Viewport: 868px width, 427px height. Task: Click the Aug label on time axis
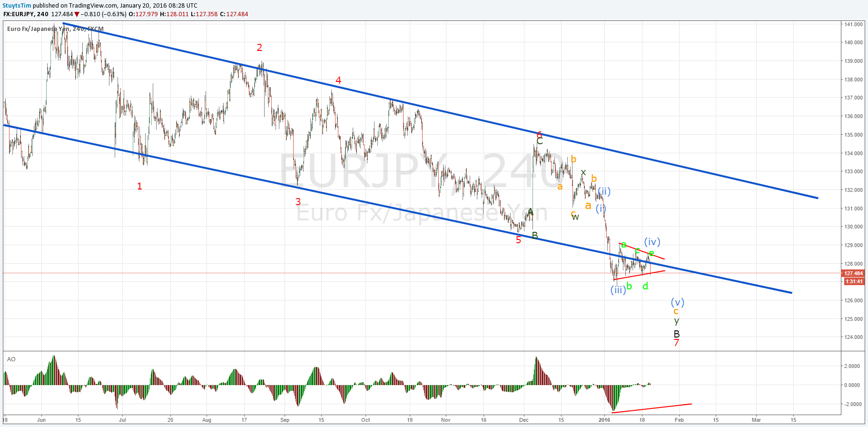pos(207,420)
